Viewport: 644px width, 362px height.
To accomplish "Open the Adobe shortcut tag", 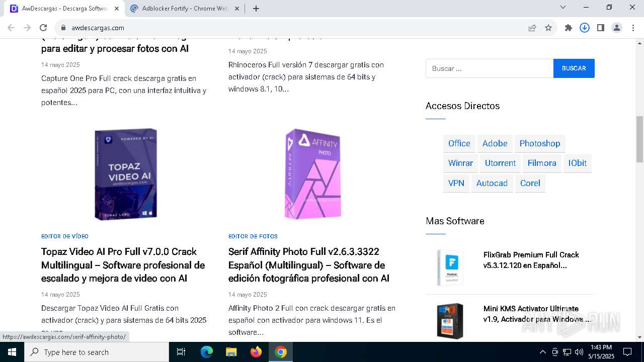I will click(495, 143).
